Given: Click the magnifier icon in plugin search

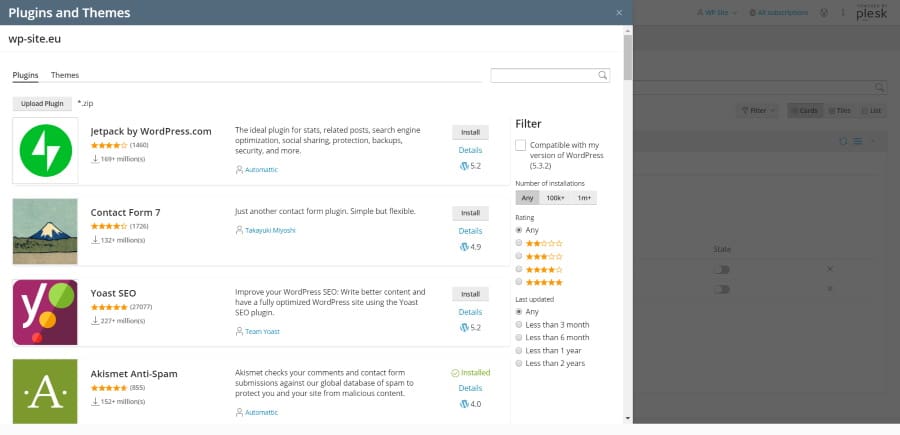Looking at the screenshot, I should [x=602, y=75].
